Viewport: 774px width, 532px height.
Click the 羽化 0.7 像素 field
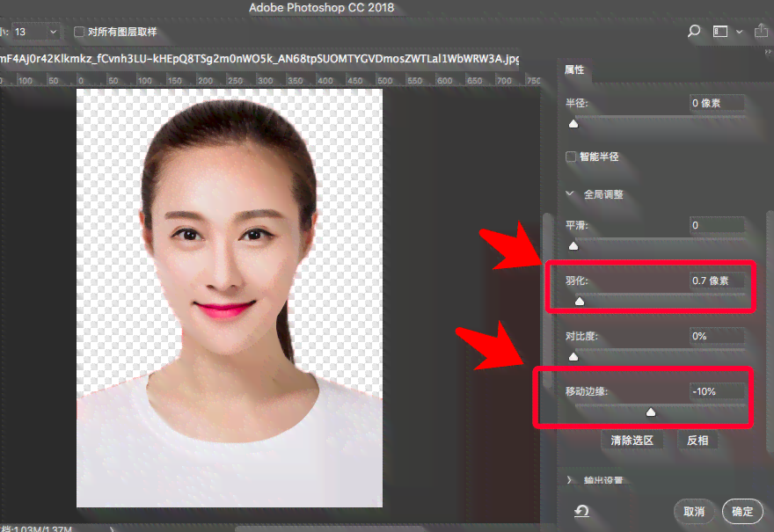tap(717, 281)
